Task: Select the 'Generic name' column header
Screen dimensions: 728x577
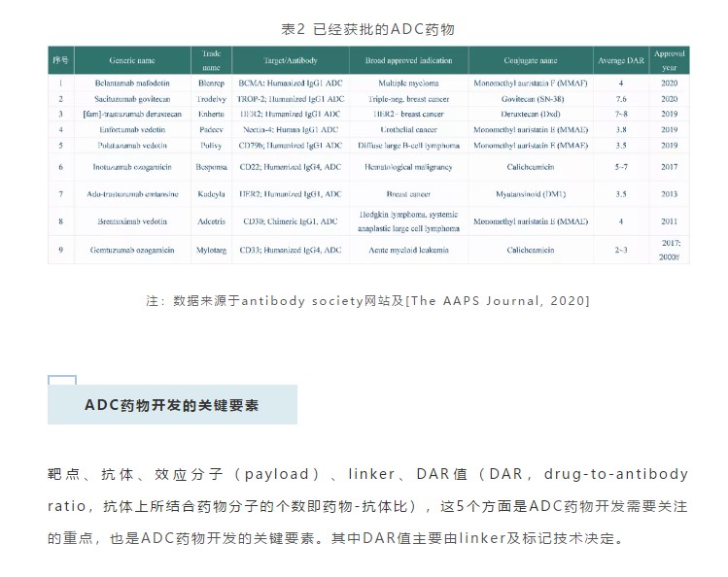Action: click(132, 60)
